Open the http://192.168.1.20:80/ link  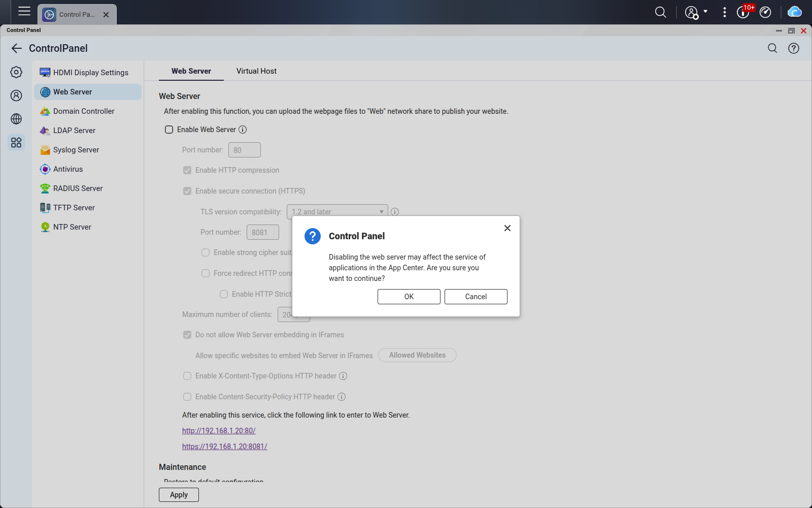click(219, 431)
